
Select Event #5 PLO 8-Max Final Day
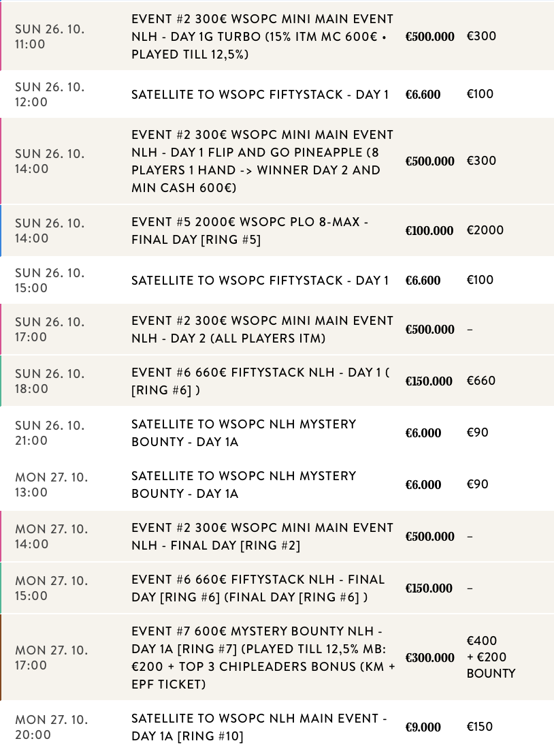[250, 231]
